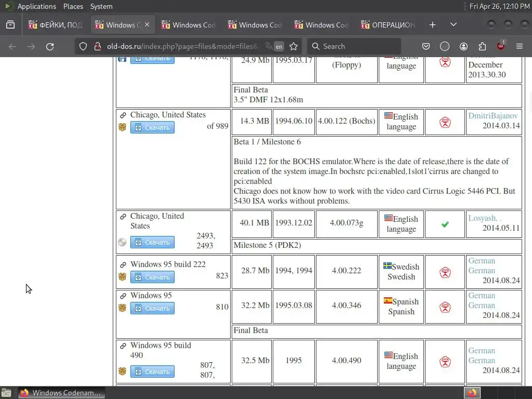Click the US flag in the 4.00.073g row

[389, 218]
